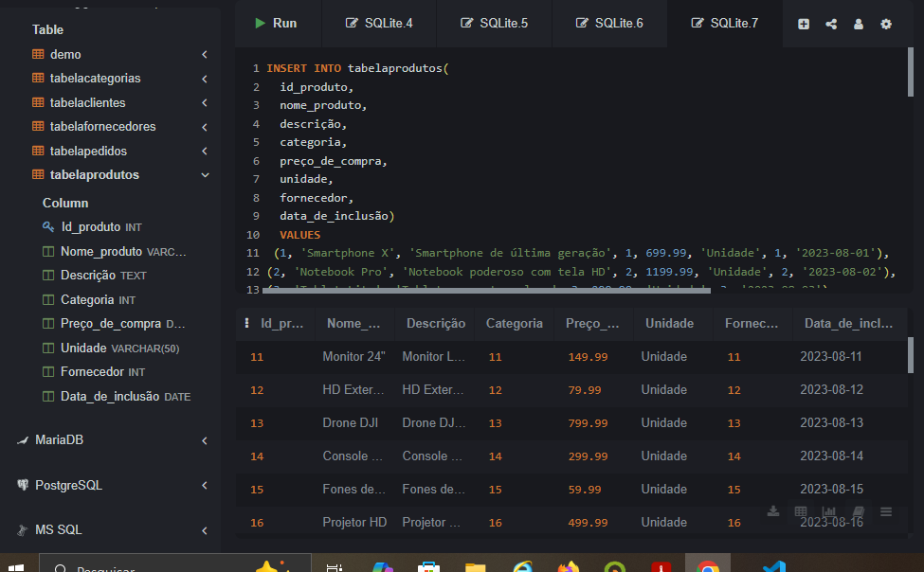Click the MS SQL icon
This screenshot has height=572, width=924.
(x=23, y=530)
